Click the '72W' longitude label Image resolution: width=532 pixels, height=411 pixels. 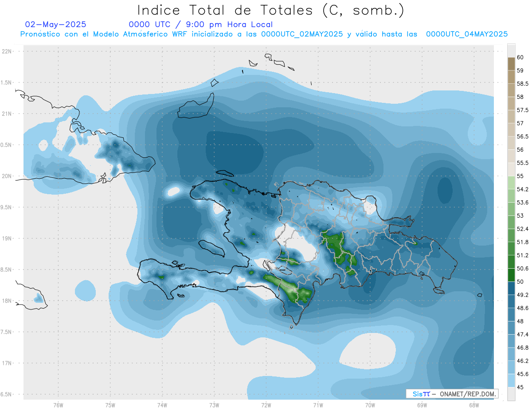pyautogui.click(x=266, y=405)
